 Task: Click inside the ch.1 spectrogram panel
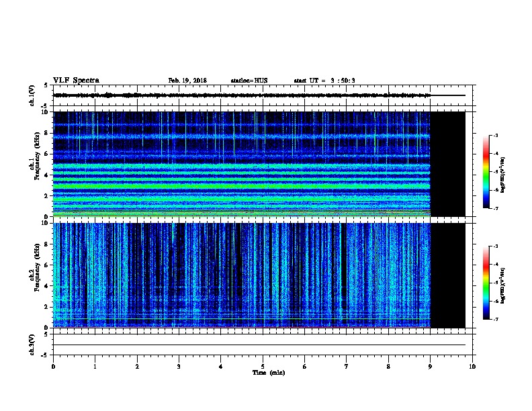(x=242, y=164)
